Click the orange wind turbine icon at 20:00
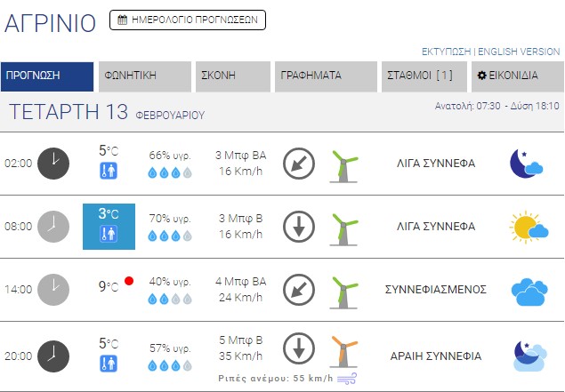565x392 pixels. [x=343, y=353]
